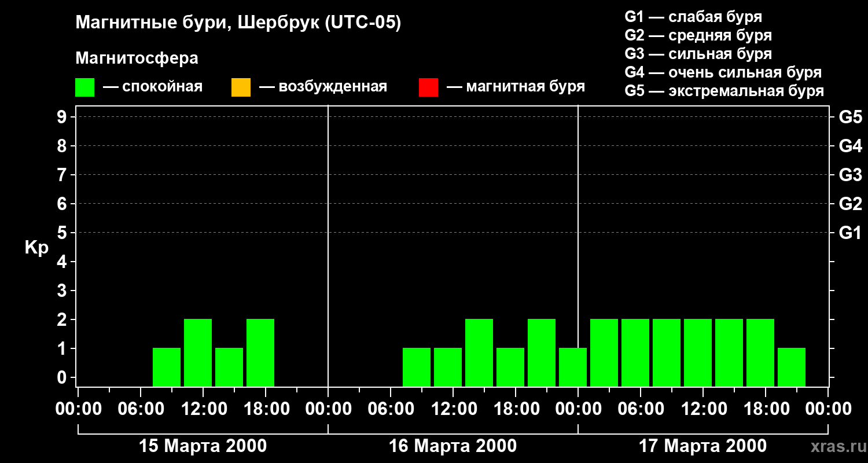Click the 'G4 — очень сильная буря' legend line
The height and width of the screenshot is (463, 868).
click(723, 72)
